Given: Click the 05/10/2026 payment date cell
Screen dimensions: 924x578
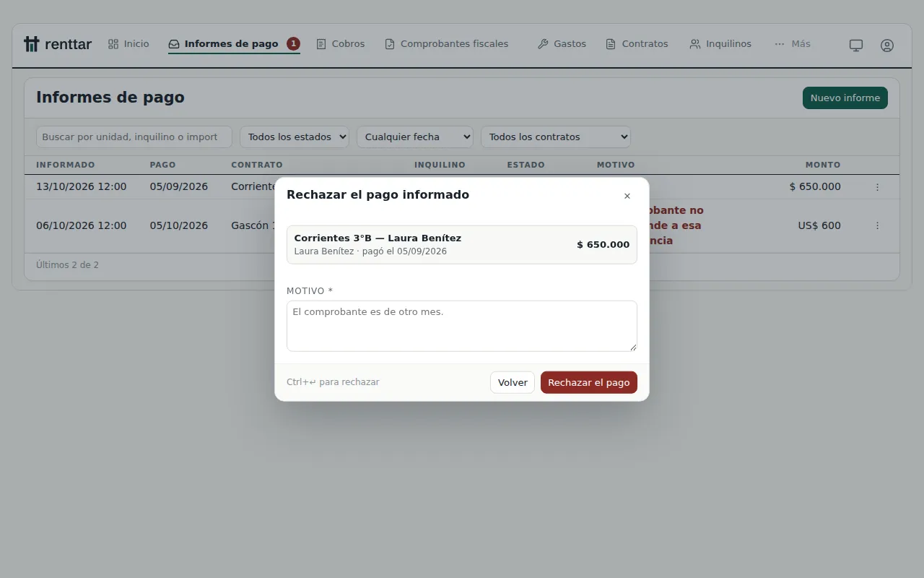Looking at the screenshot, I should click(x=179, y=225).
